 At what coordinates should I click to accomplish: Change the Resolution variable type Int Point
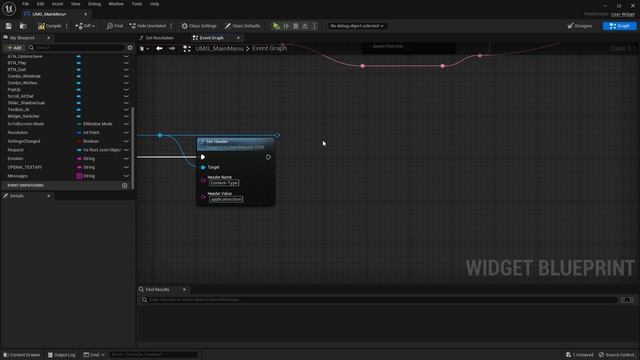tap(88, 133)
